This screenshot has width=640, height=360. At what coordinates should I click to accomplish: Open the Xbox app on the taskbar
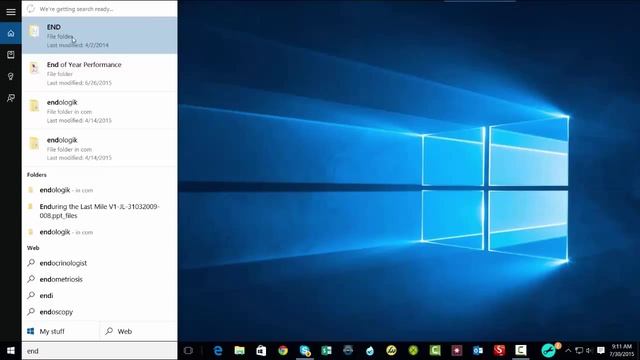[x=413, y=351]
